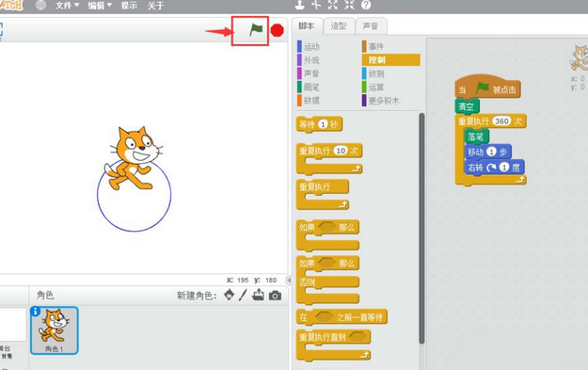Upload sprite from file icon

(x=258, y=295)
